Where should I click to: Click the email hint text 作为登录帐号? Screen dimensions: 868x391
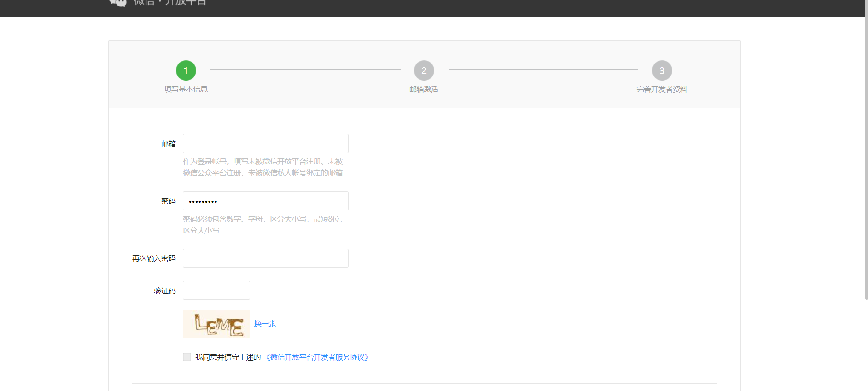point(263,167)
